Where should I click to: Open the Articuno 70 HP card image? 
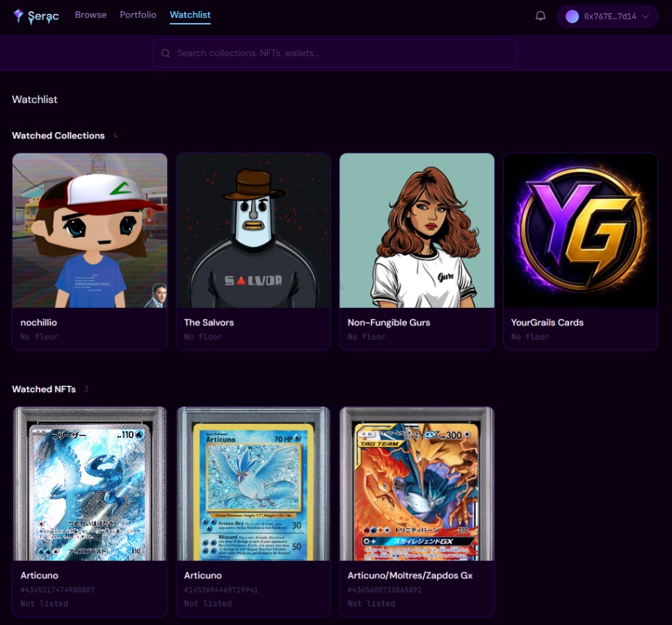(253, 484)
